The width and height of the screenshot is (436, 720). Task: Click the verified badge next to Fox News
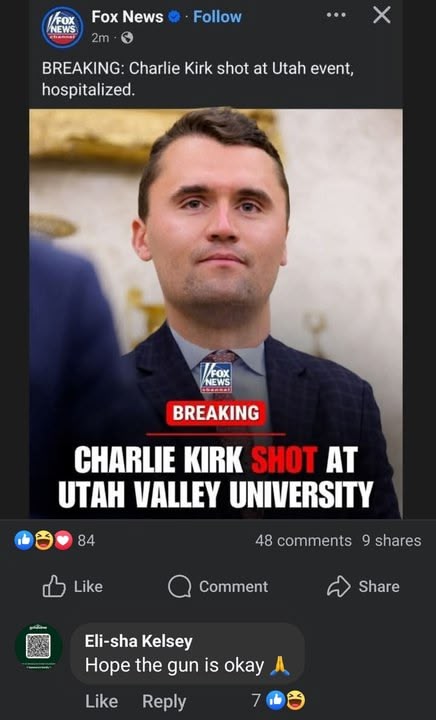[x=174, y=17]
